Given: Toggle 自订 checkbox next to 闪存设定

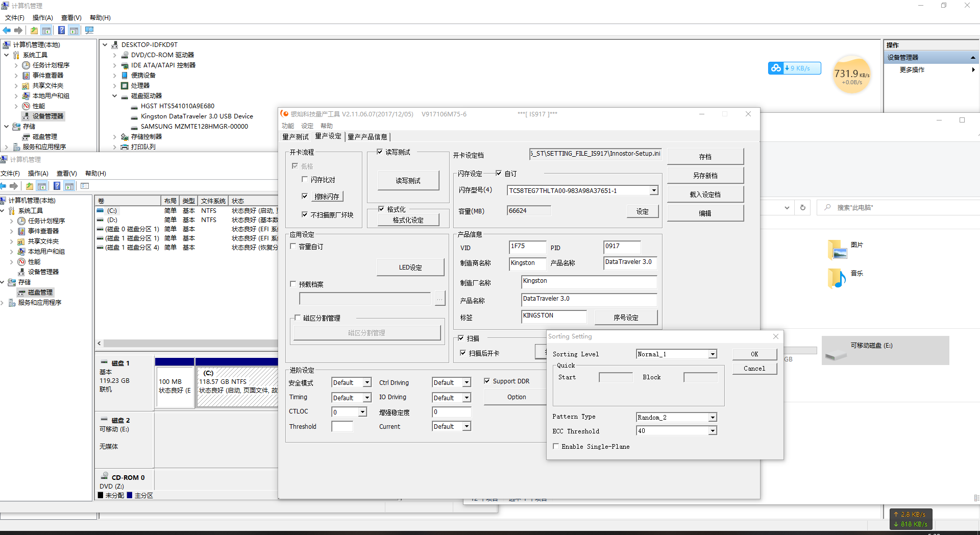Looking at the screenshot, I should (499, 173).
